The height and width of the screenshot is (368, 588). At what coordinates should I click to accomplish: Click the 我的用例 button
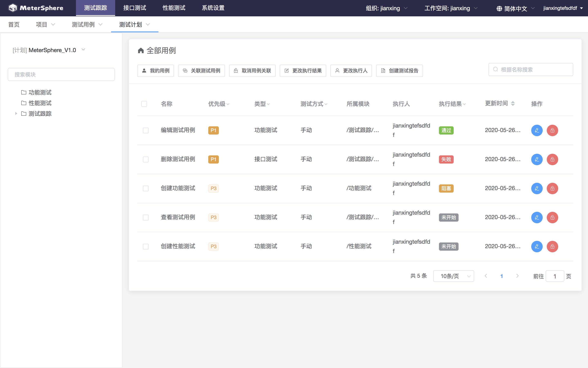[x=156, y=71]
